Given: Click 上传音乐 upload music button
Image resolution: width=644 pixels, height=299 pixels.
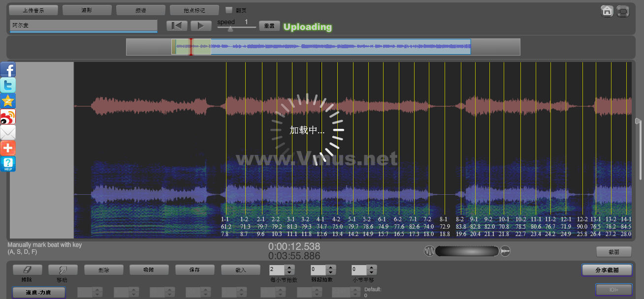Looking at the screenshot, I should pyautogui.click(x=33, y=10).
